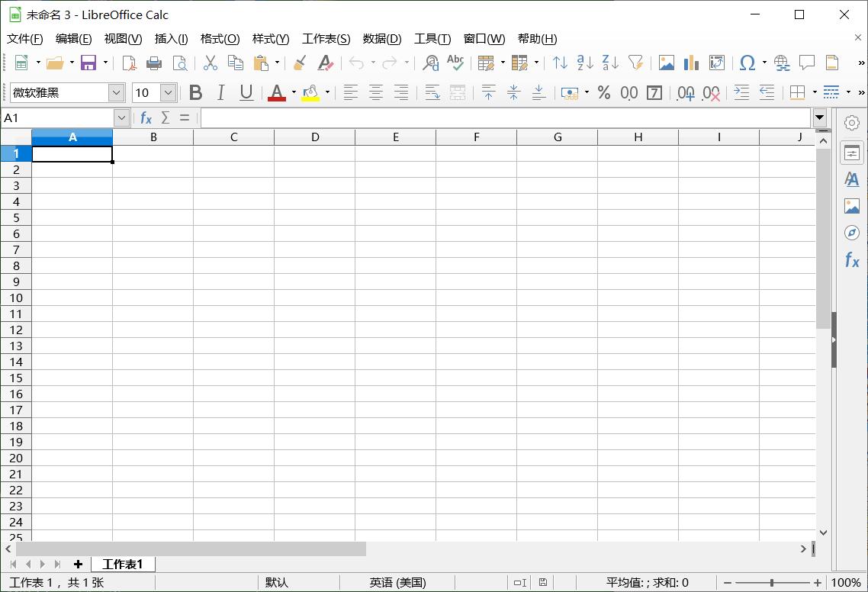The image size is (868, 592).
Task: Open sidebar Properties panel icon
Action: tap(852, 153)
